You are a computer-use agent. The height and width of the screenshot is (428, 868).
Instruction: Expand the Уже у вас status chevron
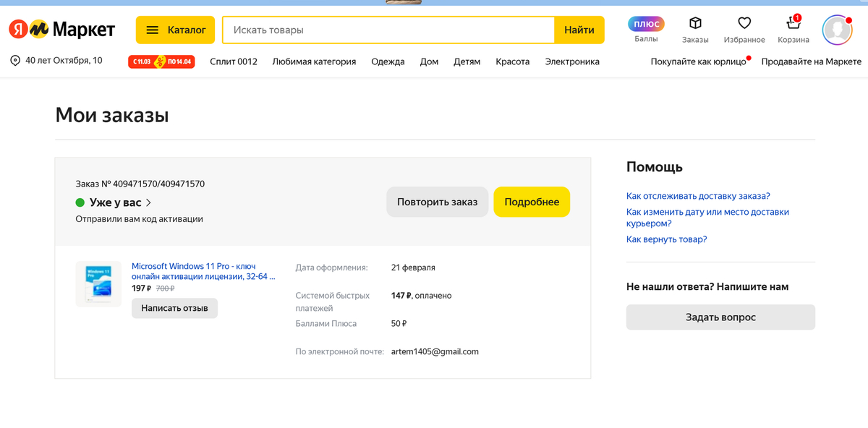click(148, 202)
